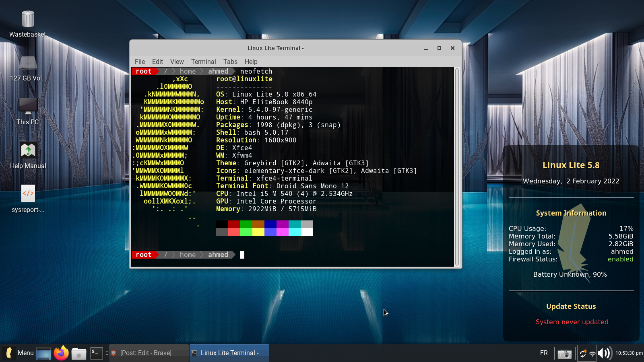Maximize the Linux Lite Terminal window

(x=439, y=48)
